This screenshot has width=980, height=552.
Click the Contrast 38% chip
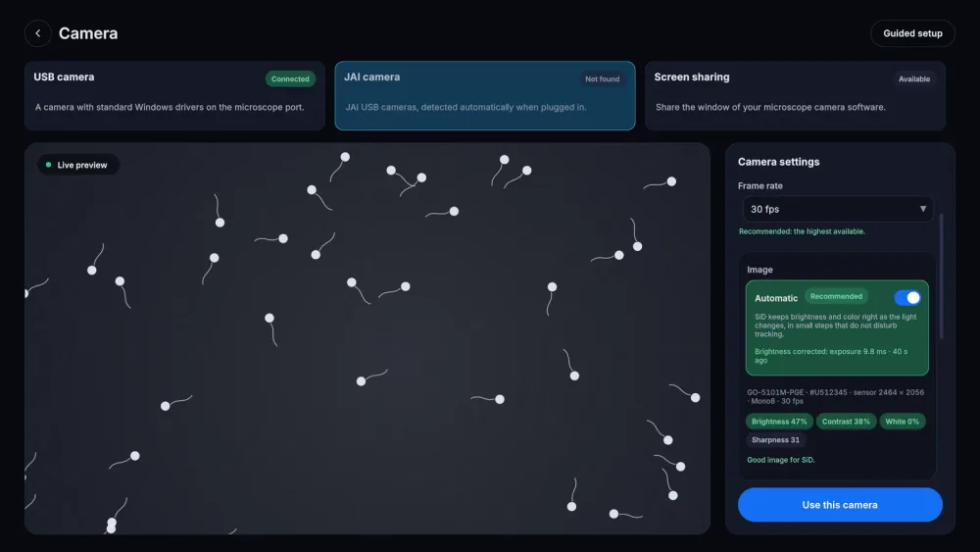click(x=846, y=422)
